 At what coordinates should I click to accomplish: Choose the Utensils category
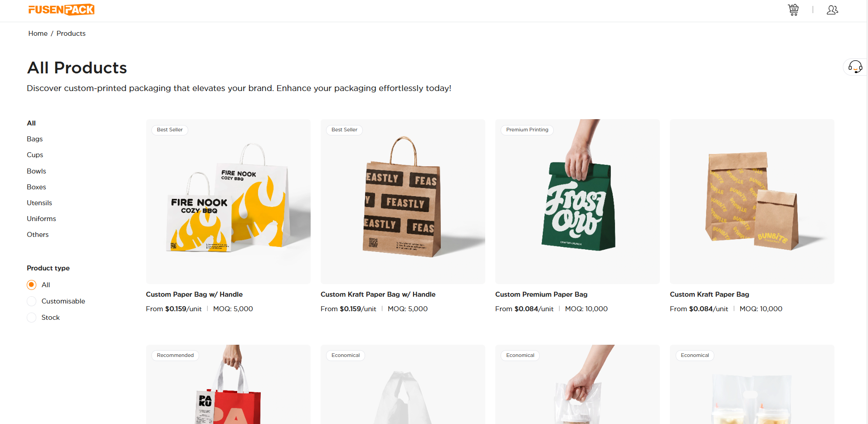[39, 203]
